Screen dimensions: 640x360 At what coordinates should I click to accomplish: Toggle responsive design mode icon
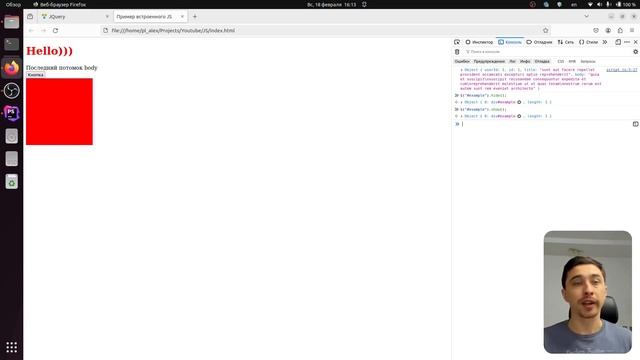tap(618, 42)
